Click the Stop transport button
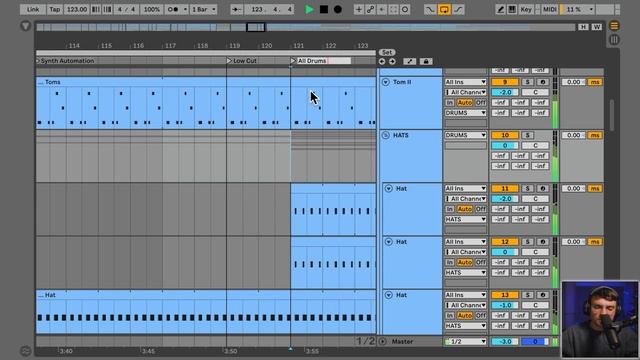Screen dimensions: 640x360 pyautogui.click(x=324, y=9)
